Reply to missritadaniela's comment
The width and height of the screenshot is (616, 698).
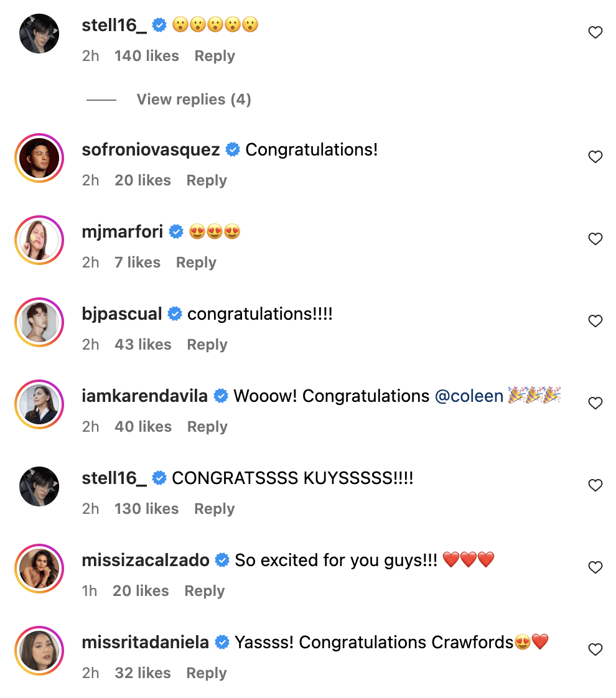[x=207, y=673]
